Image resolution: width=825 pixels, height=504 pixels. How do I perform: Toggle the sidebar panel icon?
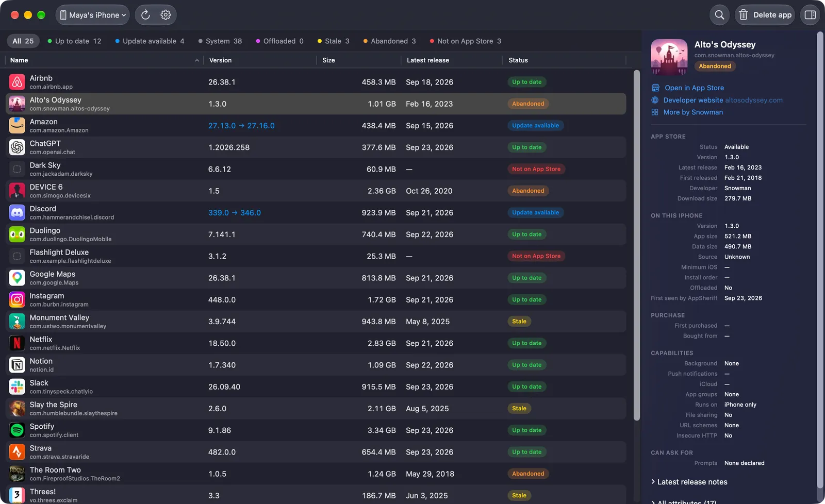tap(810, 15)
